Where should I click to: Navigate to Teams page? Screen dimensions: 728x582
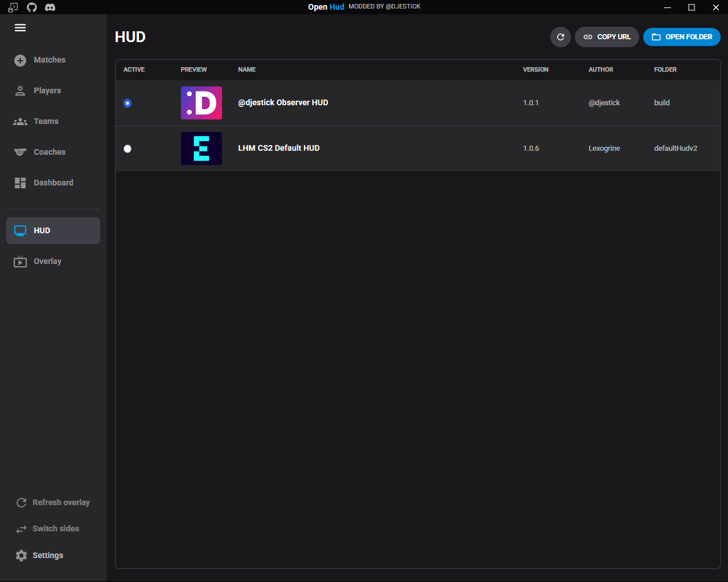click(53, 122)
